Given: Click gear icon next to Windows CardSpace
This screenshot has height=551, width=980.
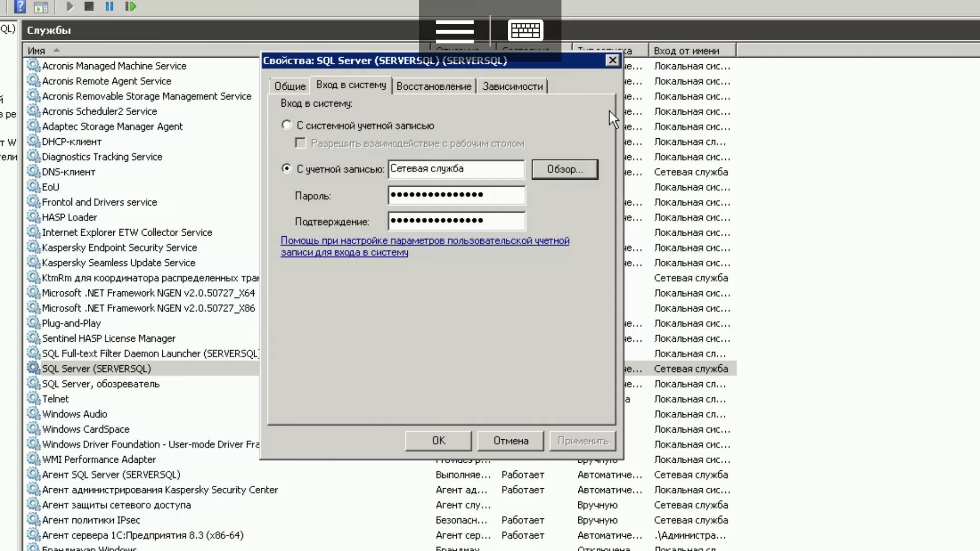Looking at the screenshot, I should (x=34, y=429).
